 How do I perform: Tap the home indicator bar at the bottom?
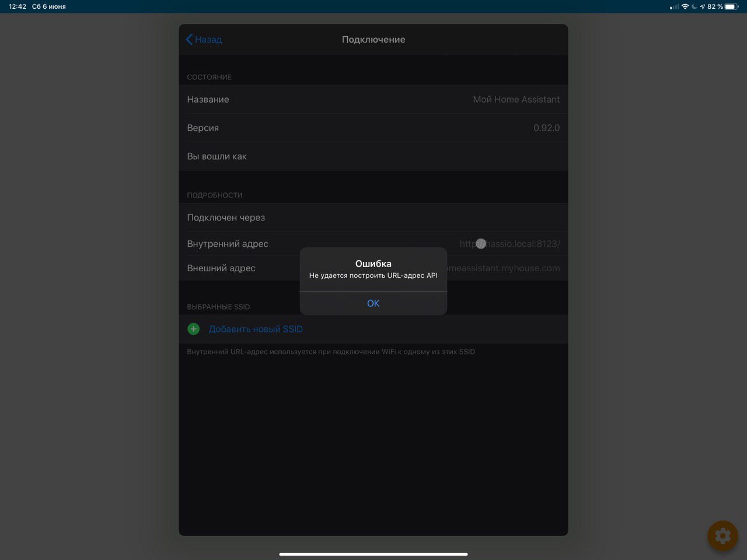[373, 554]
